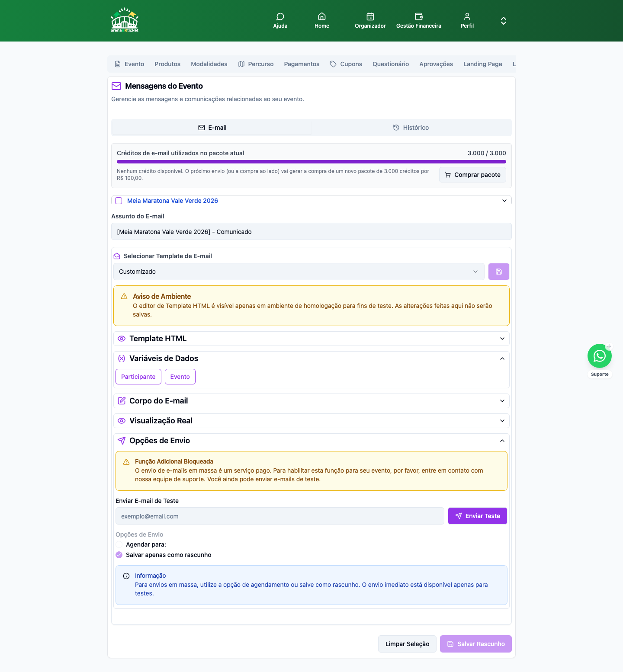This screenshot has height=672, width=623.
Task: Click eye icon beside Template HTML
Action: coord(122,339)
